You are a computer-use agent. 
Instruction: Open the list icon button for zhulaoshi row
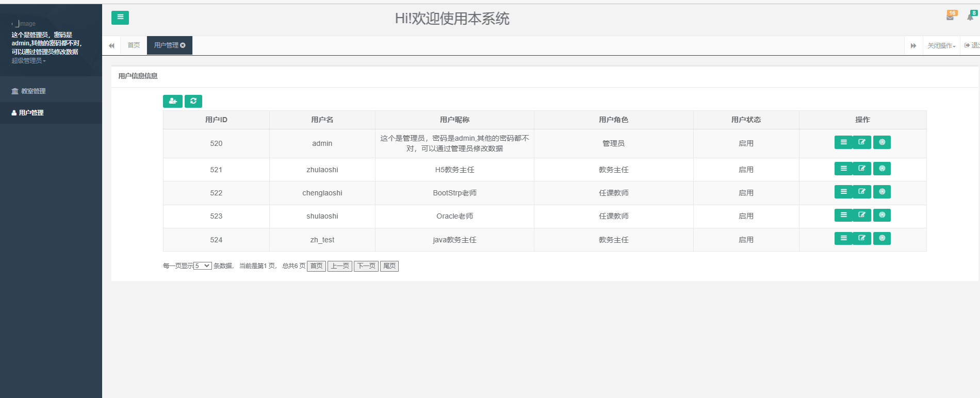843,169
